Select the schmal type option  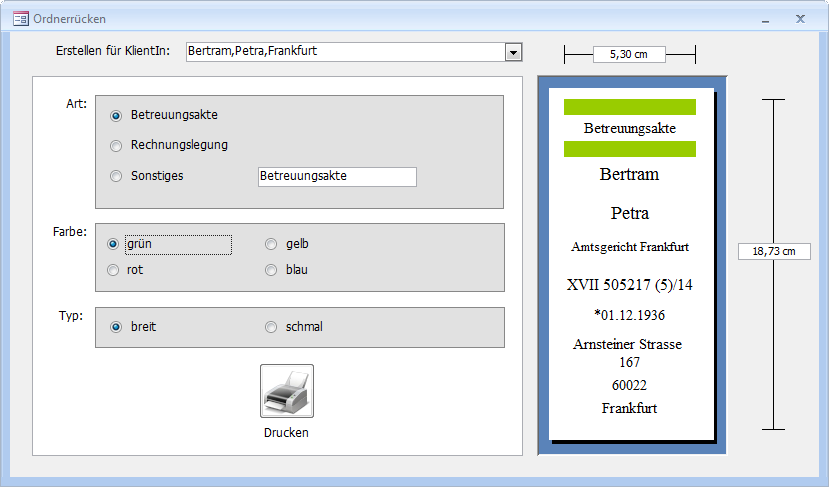pos(271,327)
